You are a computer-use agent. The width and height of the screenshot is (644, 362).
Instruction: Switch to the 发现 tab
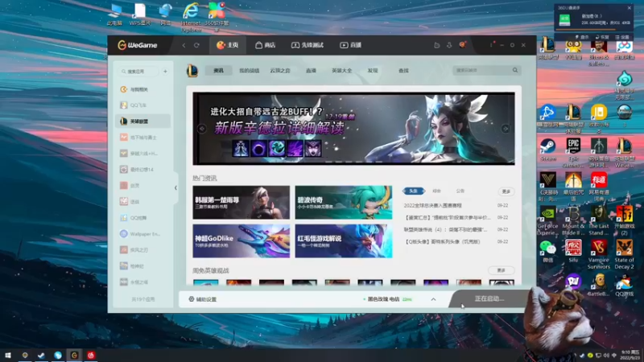(373, 71)
